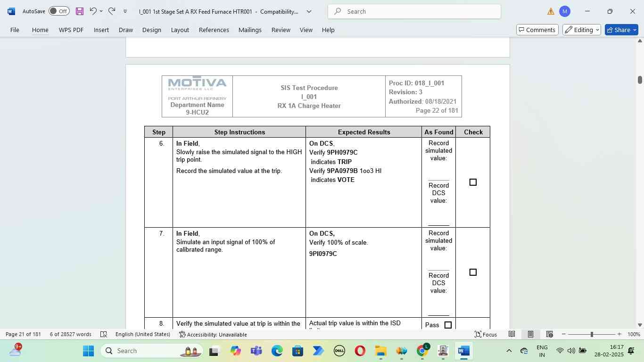Open the undo history dropdown arrow
The image size is (644, 362).
pos(101,11)
